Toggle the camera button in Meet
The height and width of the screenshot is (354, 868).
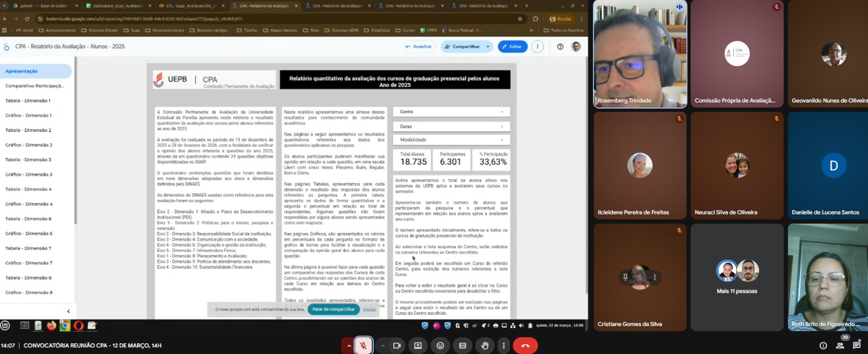tap(397, 345)
